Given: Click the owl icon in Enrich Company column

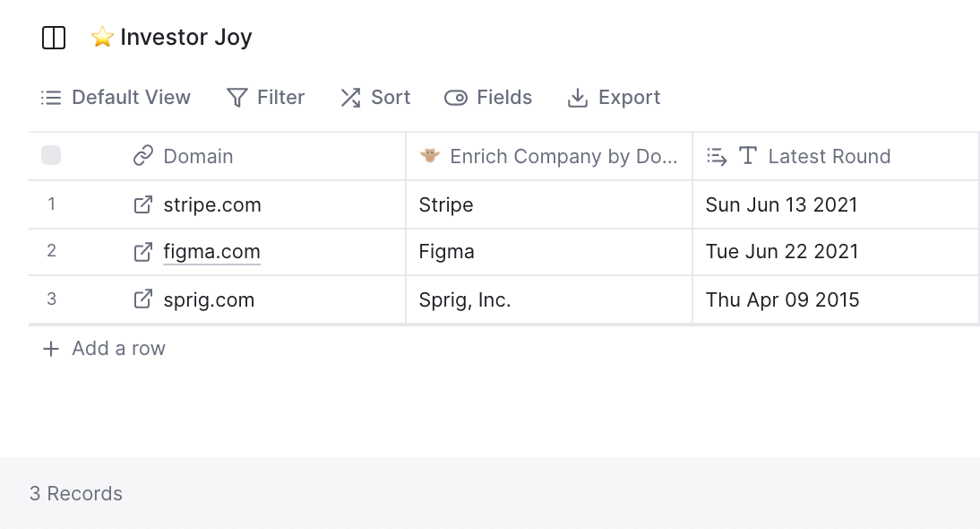Looking at the screenshot, I should [429, 155].
